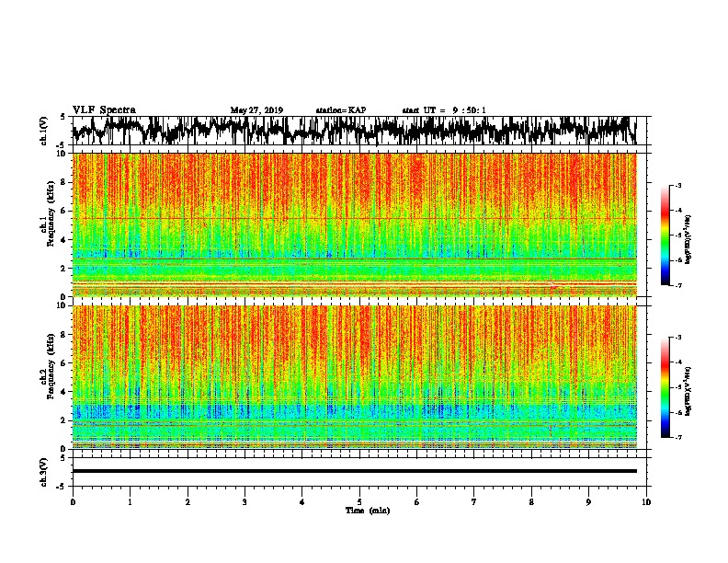Click the '-3' label on ch.2 color bar

[x=677, y=338]
